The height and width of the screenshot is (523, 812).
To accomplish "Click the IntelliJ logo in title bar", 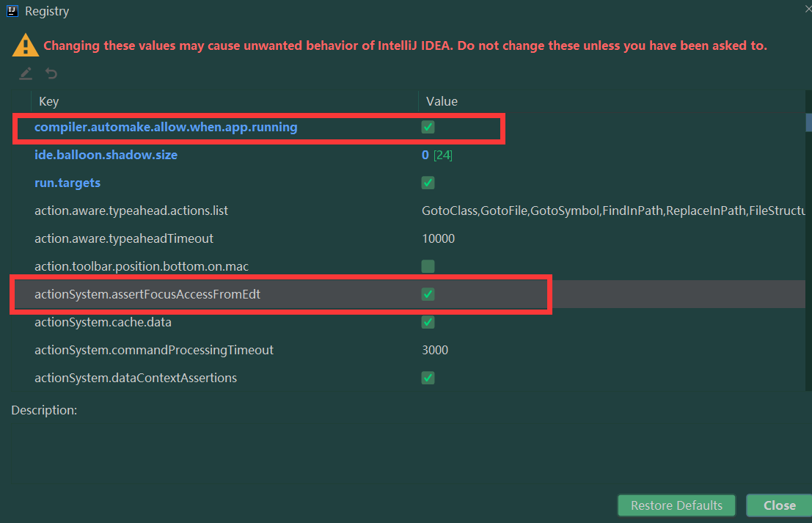I will coord(12,11).
